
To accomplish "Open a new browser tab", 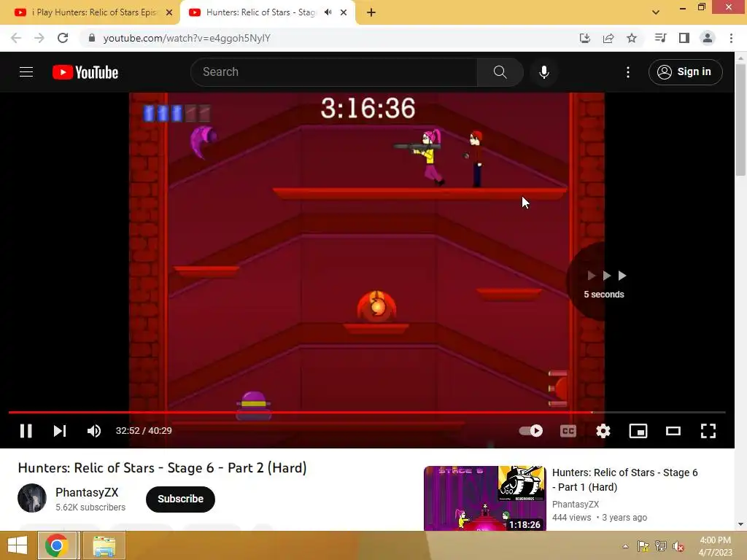I will click(371, 12).
